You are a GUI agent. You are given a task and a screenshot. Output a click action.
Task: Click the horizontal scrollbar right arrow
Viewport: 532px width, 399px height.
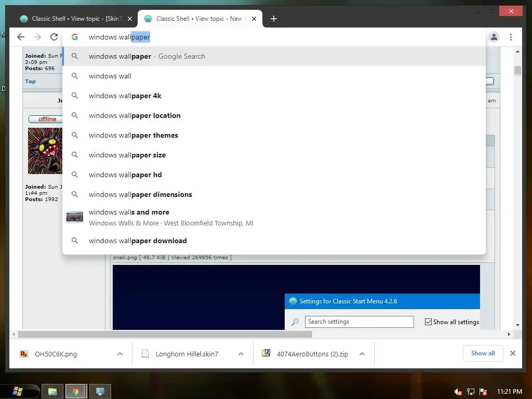point(509,334)
